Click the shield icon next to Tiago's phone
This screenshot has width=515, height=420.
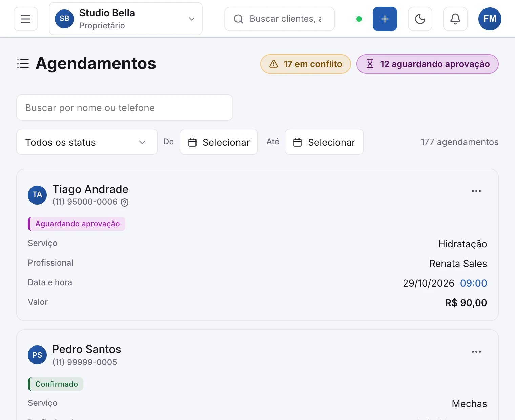125,202
